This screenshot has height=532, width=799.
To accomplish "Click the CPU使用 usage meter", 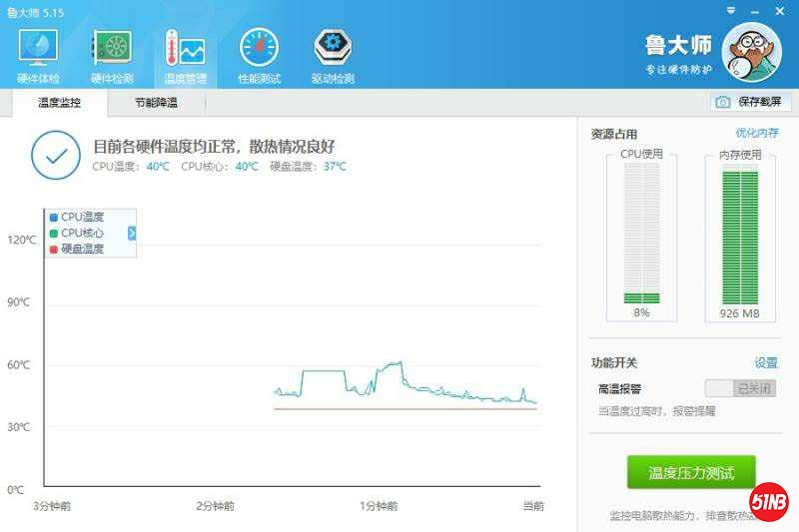I will [641, 236].
